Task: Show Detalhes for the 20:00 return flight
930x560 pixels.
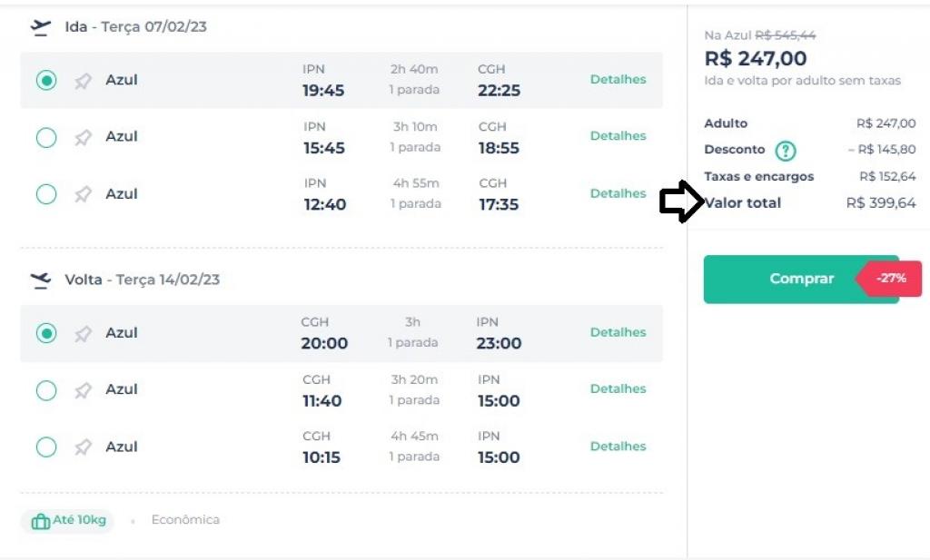Action: [x=618, y=333]
